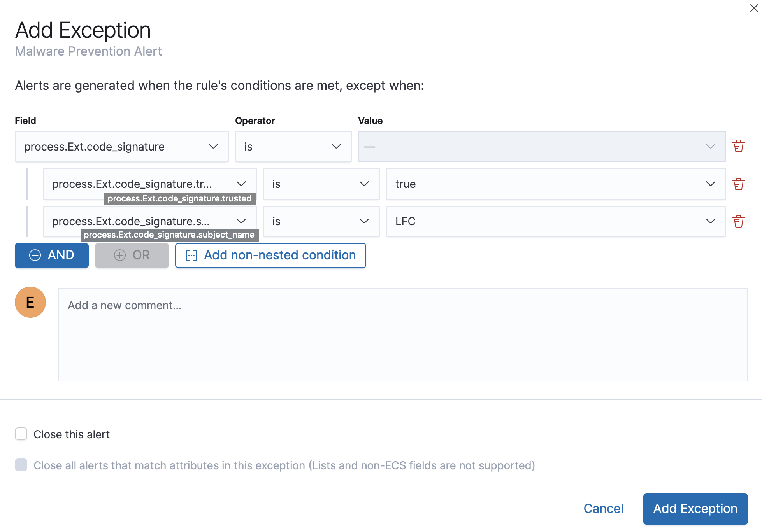Click the E user avatar
Screen dimensions: 762x532
[30, 302]
